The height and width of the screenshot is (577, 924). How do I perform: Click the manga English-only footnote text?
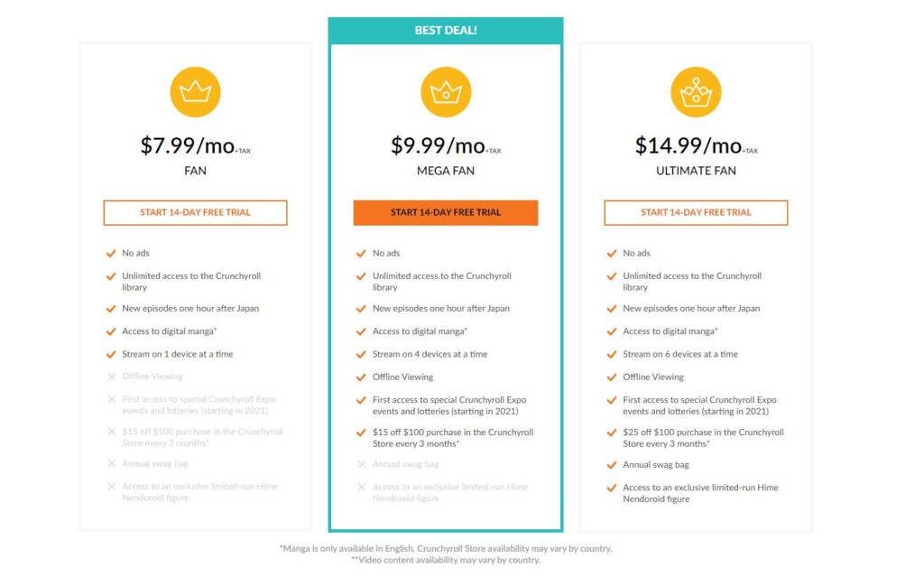[446, 548]
